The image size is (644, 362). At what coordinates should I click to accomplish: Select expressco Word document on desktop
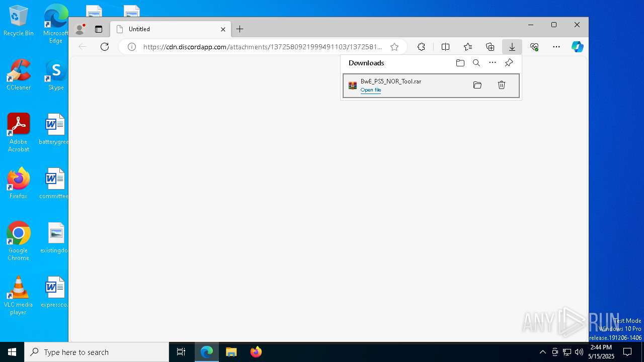55,292
